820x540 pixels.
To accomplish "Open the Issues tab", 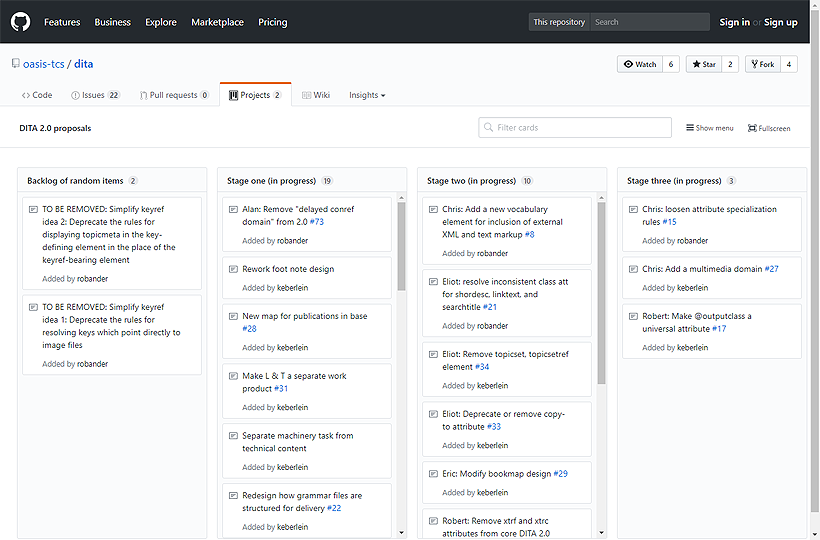I will pyautogui.click(x=95, y=95).
